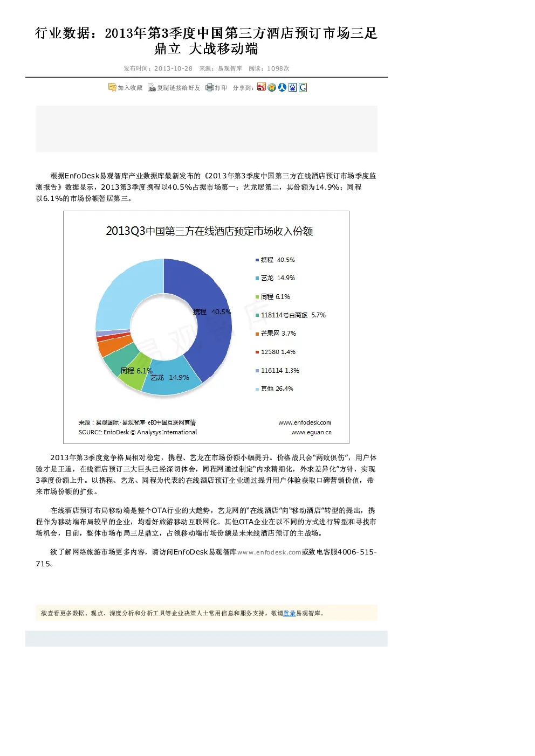Viewport: 535px width, 756px height.
Task: Click the dark blue 携程 legend swatch
Action: click(257, 260)
